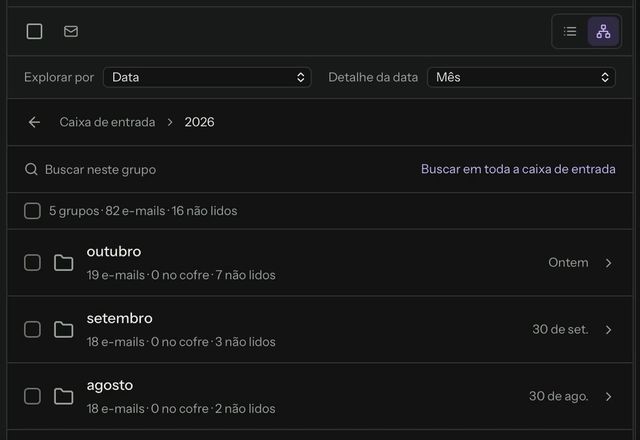Viewport: 640px width, 440px height.
Task: Click the Explorar por label
Action: pyautogui.click(x=59, y=77)
